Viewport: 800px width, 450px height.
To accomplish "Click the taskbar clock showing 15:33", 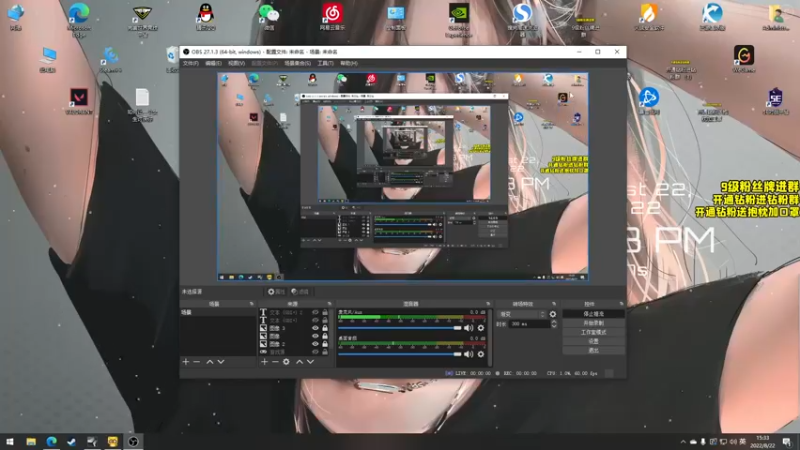I will click(x=762, y=442).
